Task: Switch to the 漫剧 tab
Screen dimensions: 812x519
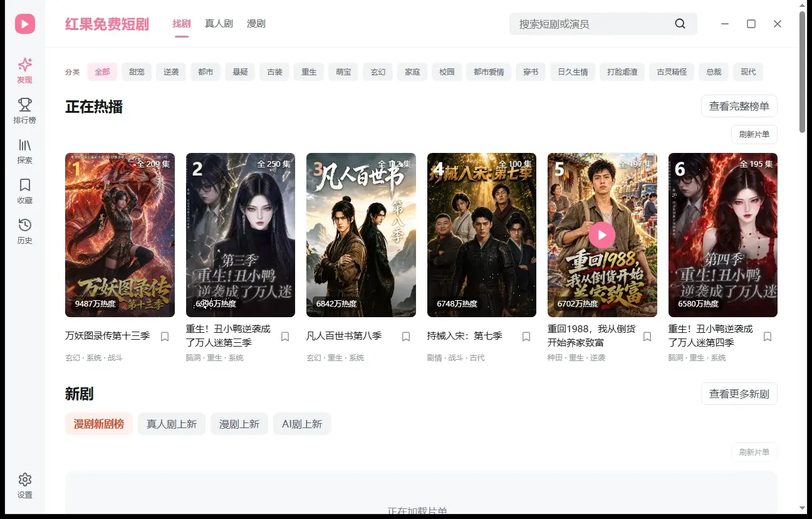Action: click(x=256, y=24)
